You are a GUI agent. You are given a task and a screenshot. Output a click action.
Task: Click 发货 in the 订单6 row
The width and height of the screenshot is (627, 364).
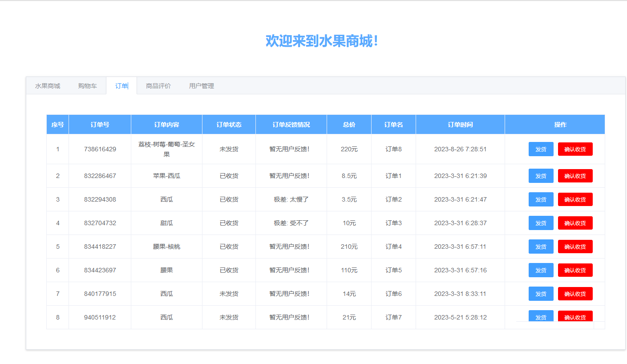click(x=541, y=294)
